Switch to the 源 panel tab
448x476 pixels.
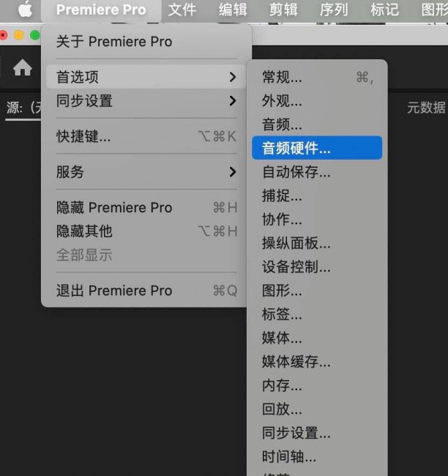coord(23,108)
